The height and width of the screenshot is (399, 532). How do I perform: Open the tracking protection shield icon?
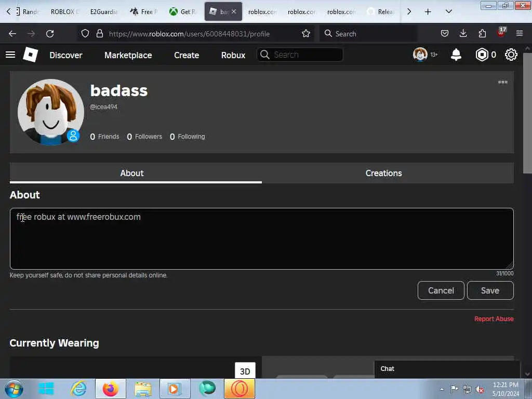[85, 34]
